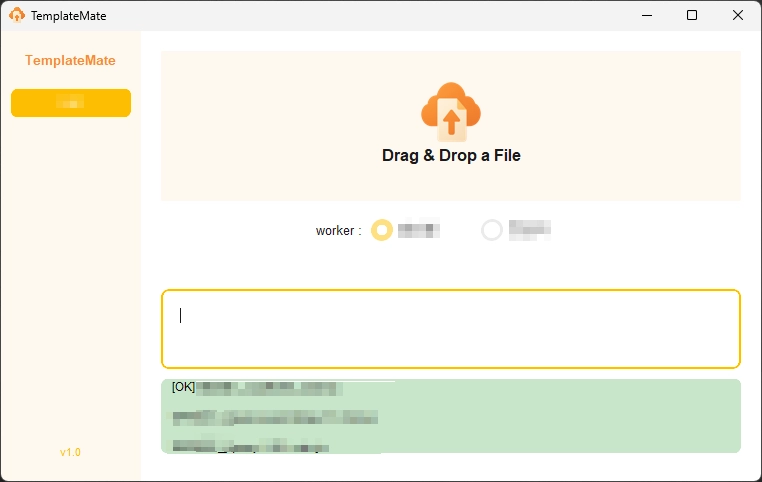Viewport: 762px width, 482px height.
Task: Click the second line of the green log
Action: point(274,417)
